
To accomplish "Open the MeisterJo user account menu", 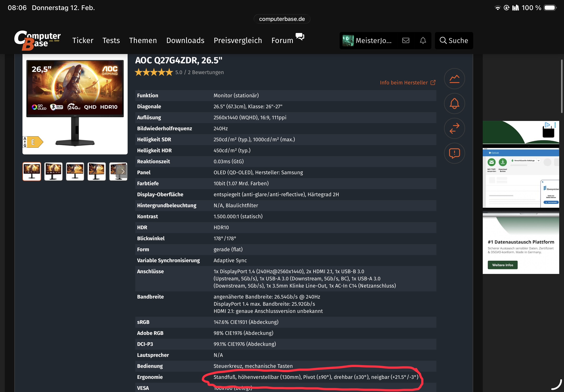I will point(368,41).
